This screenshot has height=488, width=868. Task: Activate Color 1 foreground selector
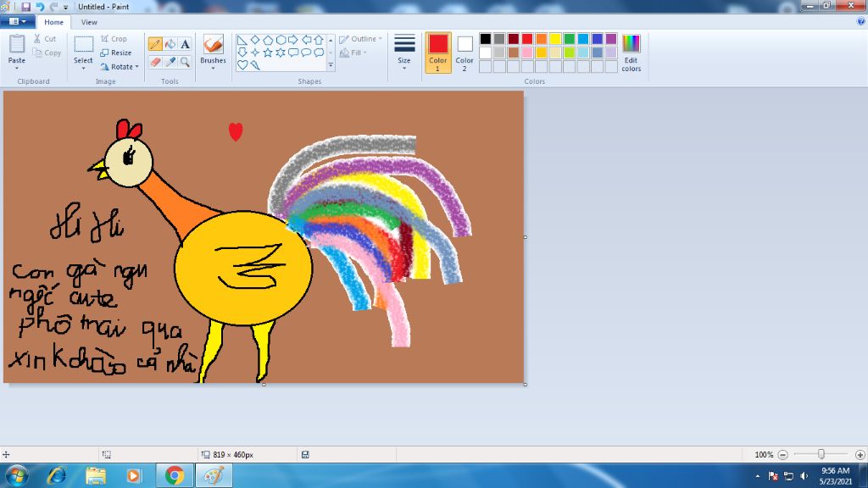tap(438, 53)
